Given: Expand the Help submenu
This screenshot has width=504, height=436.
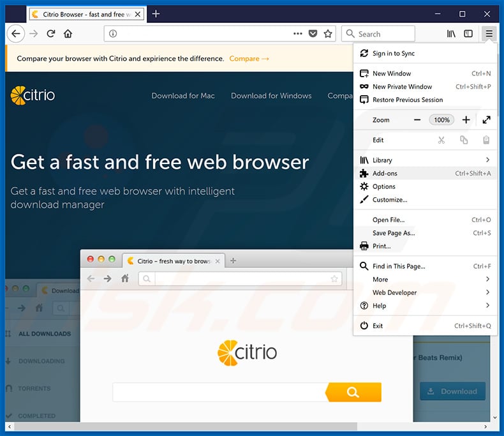Looking at the screenshot, I should pyautogui.click(x=425, y=306).
